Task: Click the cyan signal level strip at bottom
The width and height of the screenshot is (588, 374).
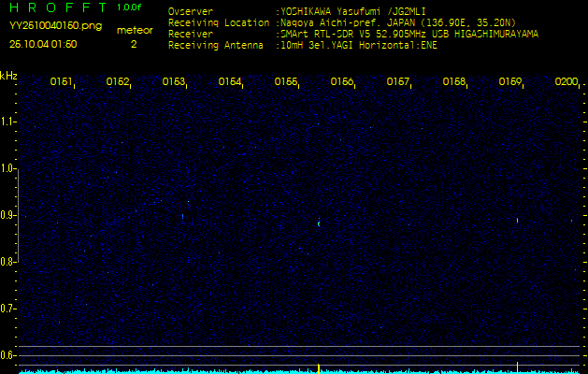Action: [x=300, y=372]
